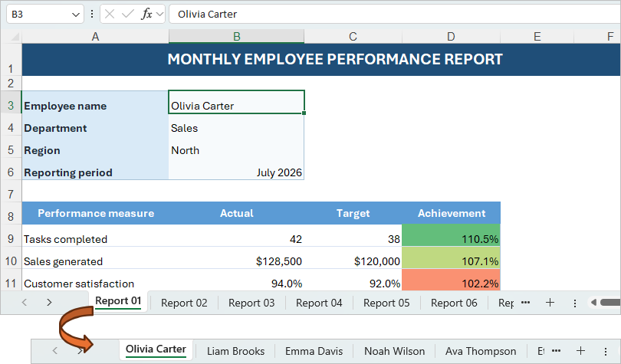Select the Noah Wilson sheet tab
The height and width of the screenshot is (364, 621).
(394, 351)
